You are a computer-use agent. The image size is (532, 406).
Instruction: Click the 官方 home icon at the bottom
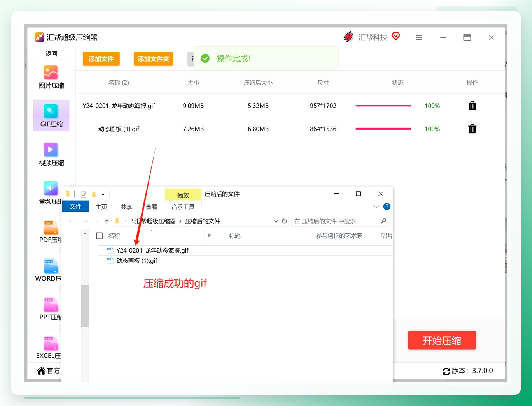coord(41,371)
